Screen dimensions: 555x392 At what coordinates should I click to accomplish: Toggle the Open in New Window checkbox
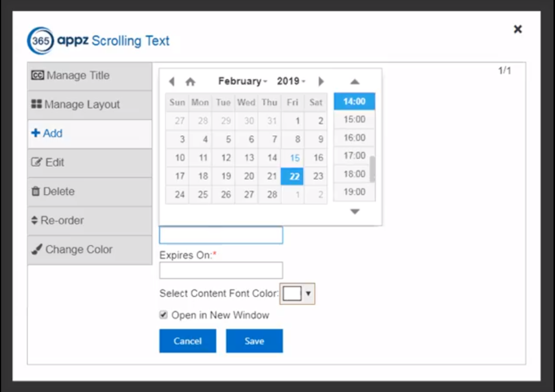click(164, 315)
